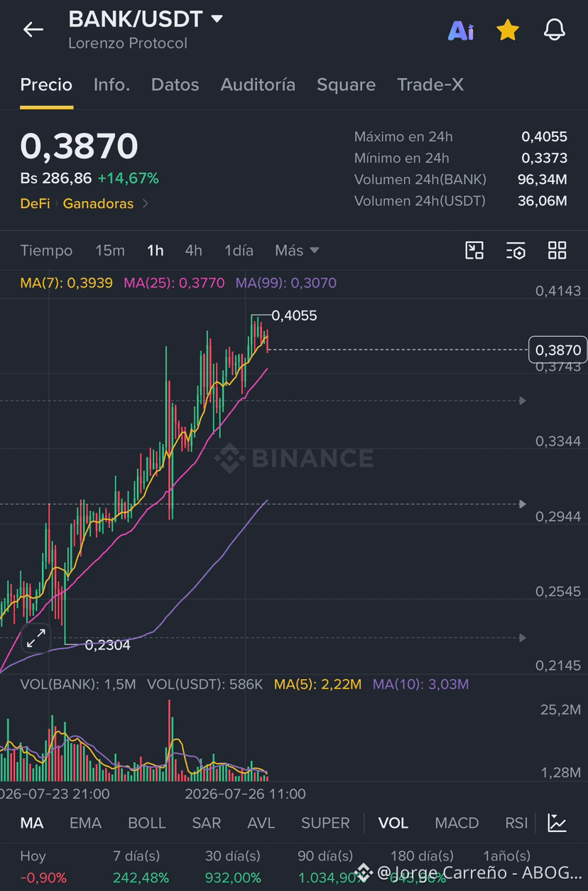The height and width of the screenshot is (891, 588).
Task: Open the Trade-X tab
Action: (430, 85)
